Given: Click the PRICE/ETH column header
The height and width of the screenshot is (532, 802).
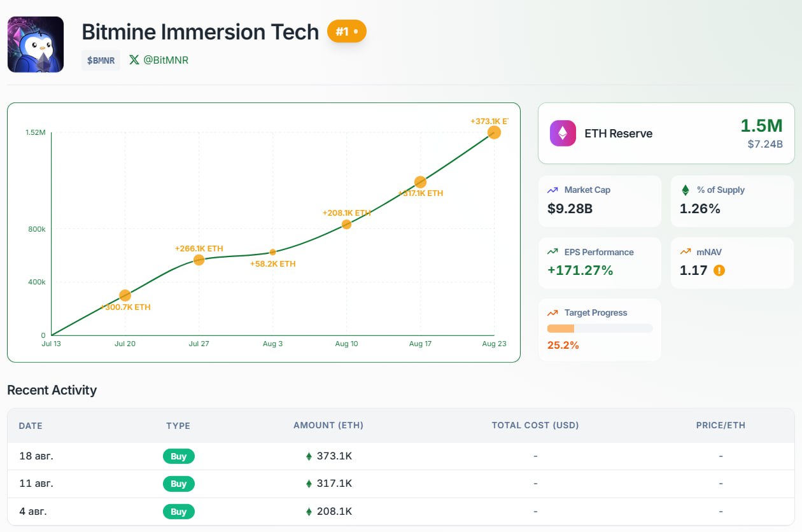Looking at the screenshot, I should pyautogui.click(x=721, y=426).
